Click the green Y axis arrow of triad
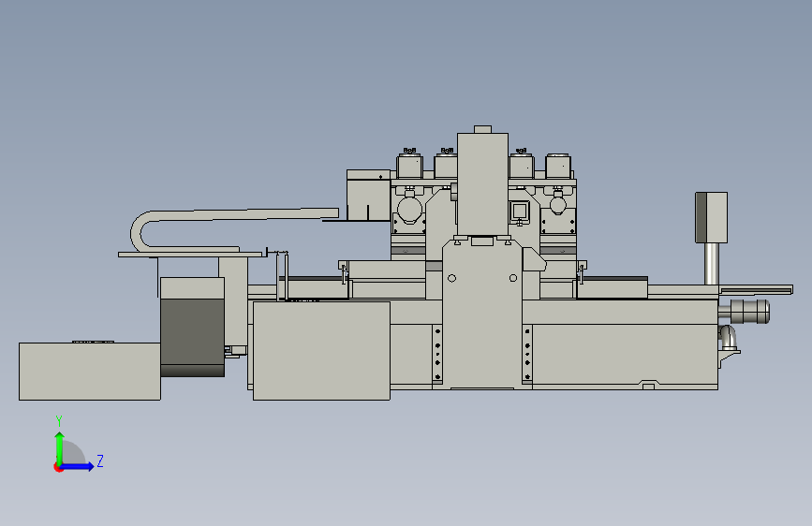 pyautogui.click(x=60, y=448)
